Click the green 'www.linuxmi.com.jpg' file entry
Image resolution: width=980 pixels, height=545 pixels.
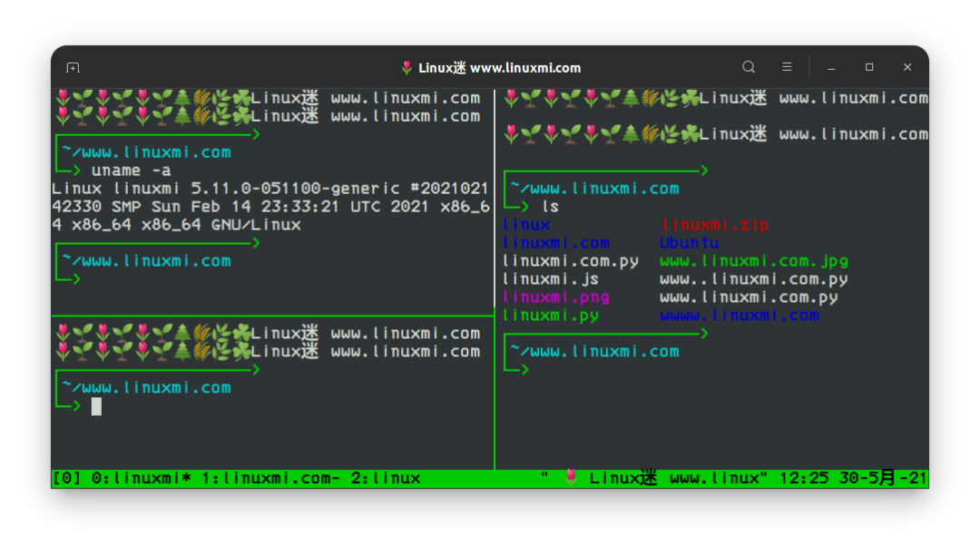[x=754, y=261]
